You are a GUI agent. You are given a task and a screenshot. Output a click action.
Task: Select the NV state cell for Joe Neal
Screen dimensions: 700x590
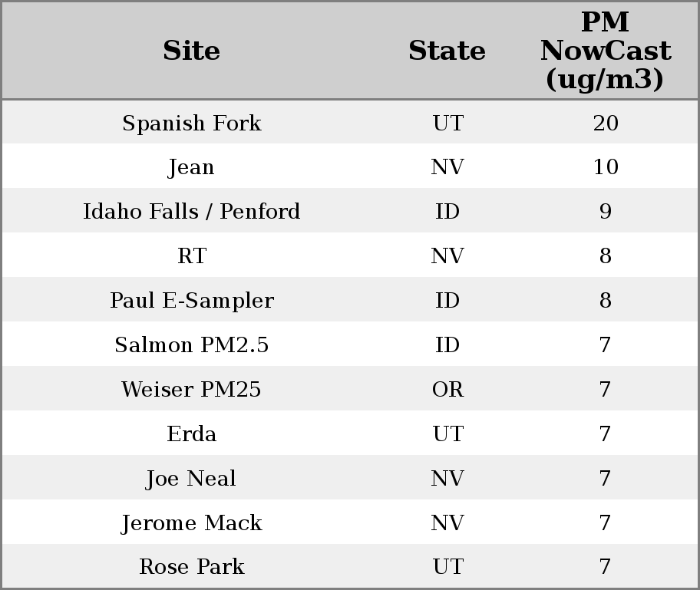coord(447,479)
